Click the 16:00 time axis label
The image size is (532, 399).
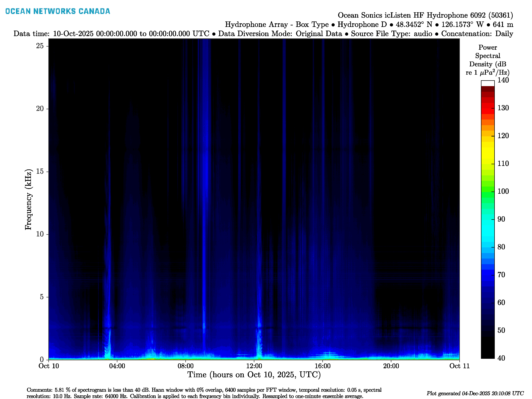(x=323, y=366)
